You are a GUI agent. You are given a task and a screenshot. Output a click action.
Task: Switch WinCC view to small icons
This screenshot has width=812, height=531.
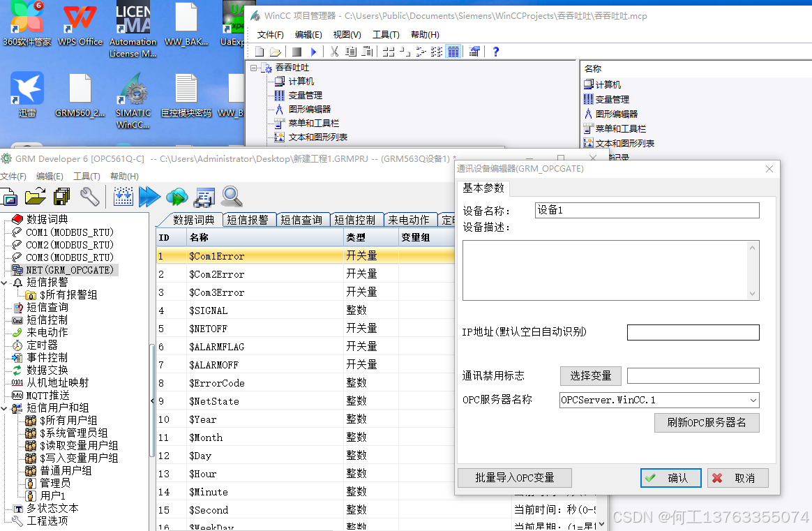click(x=405, y=52)
